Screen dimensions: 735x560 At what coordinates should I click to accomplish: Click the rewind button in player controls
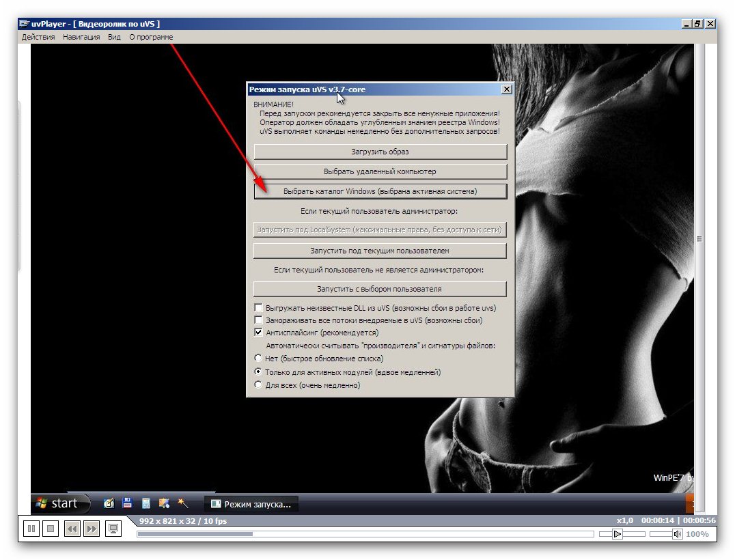pos(72,528)
